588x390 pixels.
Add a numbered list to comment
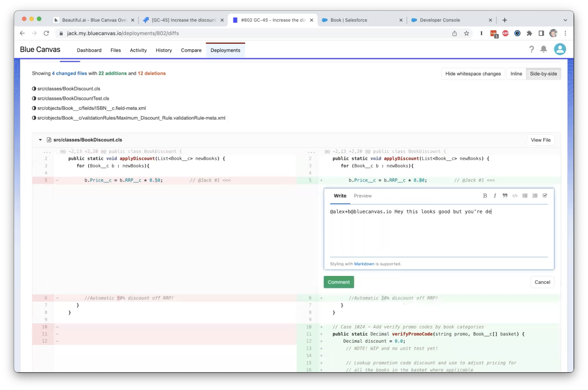[x=535, y=196]
